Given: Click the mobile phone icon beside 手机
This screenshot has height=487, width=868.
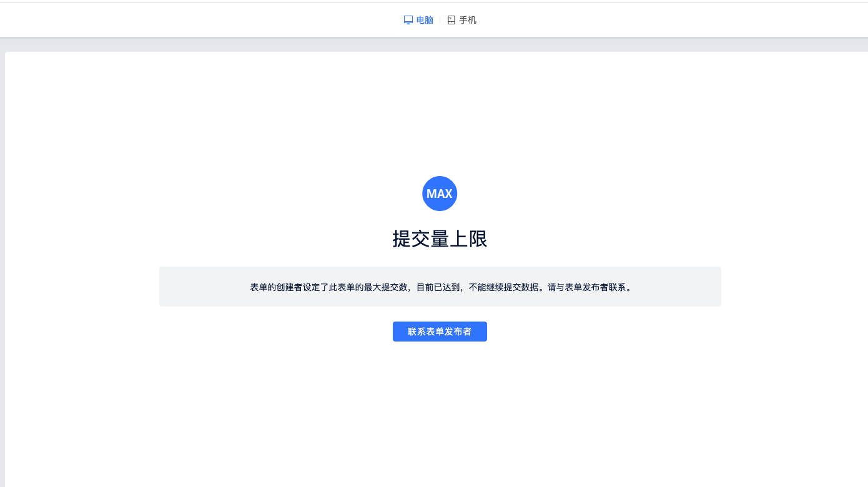Looking at the screenshot, I should pos(451,20).
